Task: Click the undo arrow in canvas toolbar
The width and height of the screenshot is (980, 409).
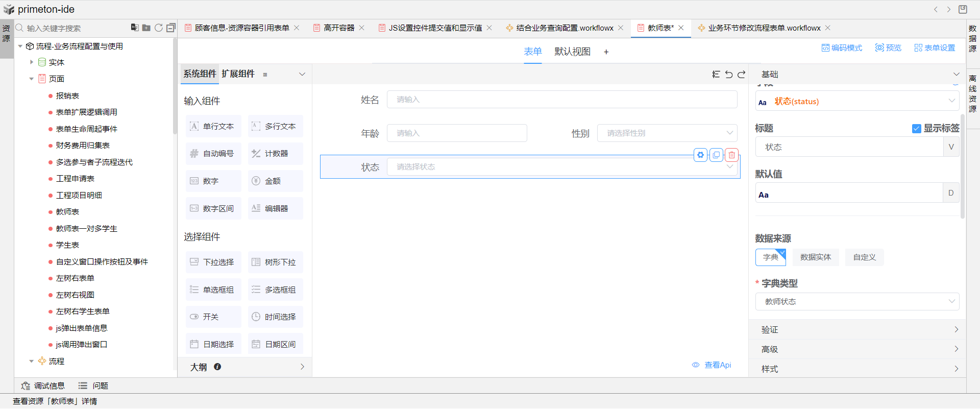Action: point(729,75)
